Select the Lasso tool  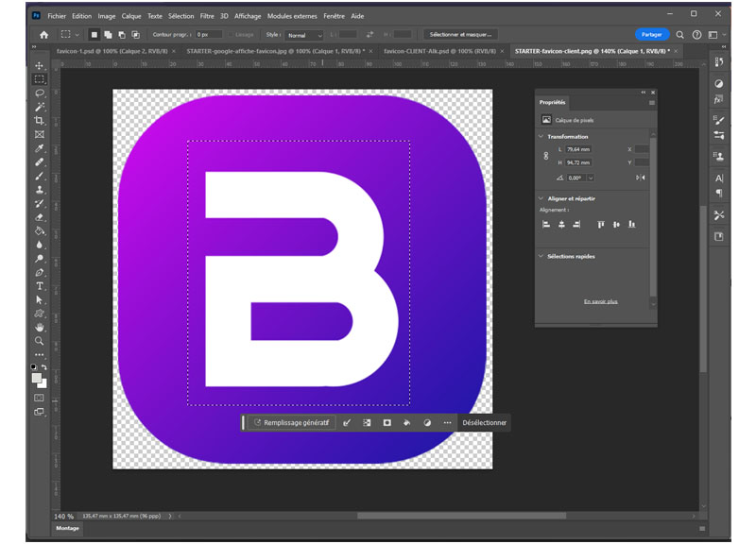pos(40,93)
